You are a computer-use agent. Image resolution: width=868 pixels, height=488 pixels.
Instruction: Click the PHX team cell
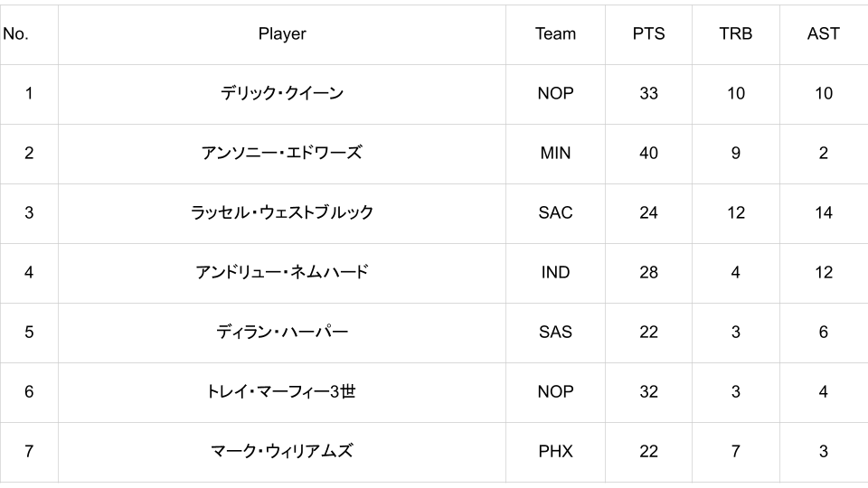tap(555, 452)
